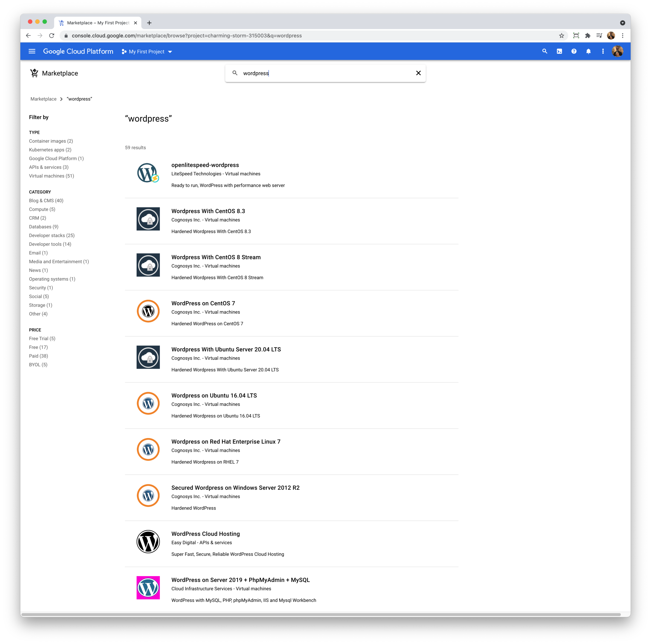The image size is (651, 644).
Task: Click Google Cloud Platform header logo
Action: tap(78, 52)
